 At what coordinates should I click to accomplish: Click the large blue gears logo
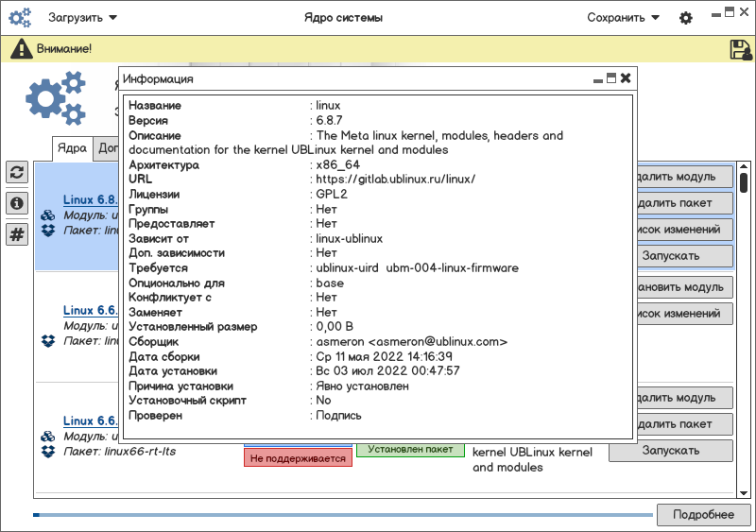(56, 98)
